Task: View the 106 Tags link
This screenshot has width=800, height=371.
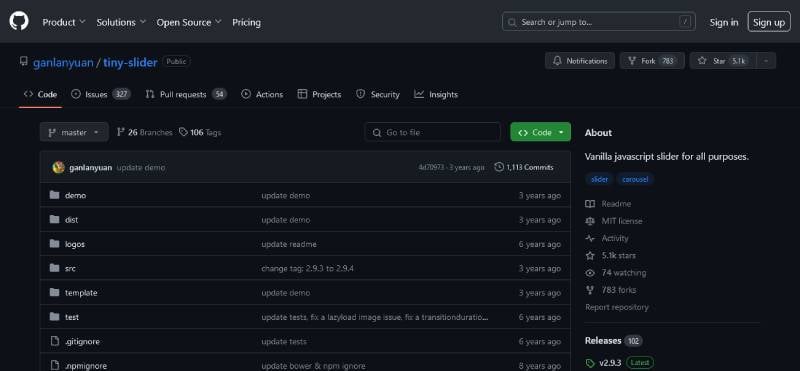Action: click(x=200, y=132)
